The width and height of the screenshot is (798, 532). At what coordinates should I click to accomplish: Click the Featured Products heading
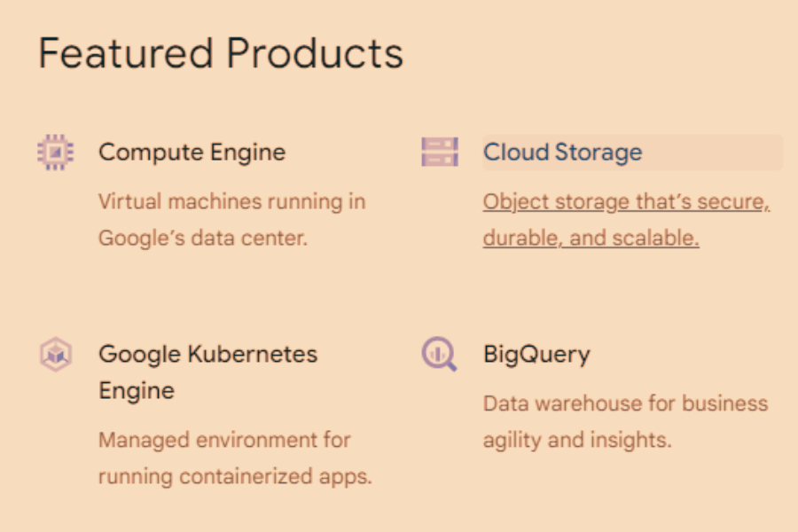point(221,53)
